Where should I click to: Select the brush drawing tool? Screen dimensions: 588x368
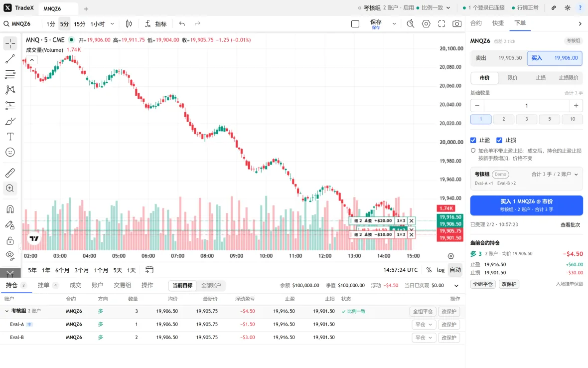coord(10,121)
